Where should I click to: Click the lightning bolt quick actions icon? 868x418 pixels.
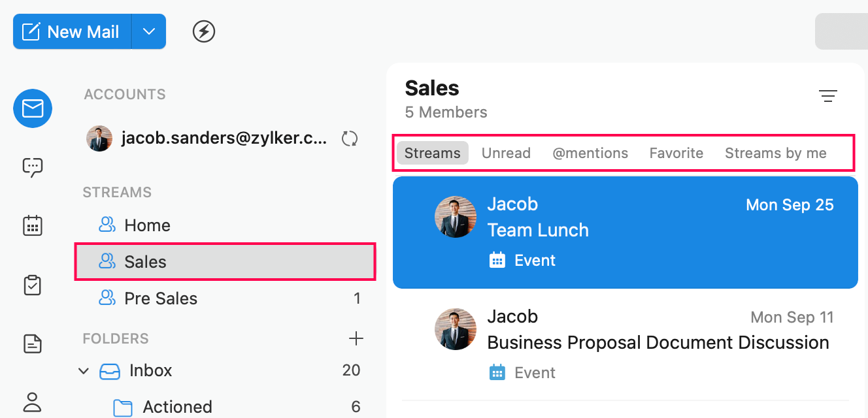tap(204, 31)
